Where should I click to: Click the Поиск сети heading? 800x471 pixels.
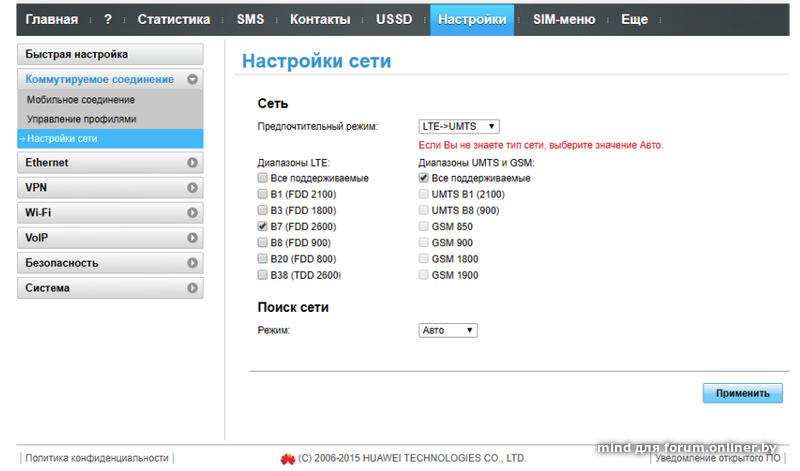tap(293, 308)
